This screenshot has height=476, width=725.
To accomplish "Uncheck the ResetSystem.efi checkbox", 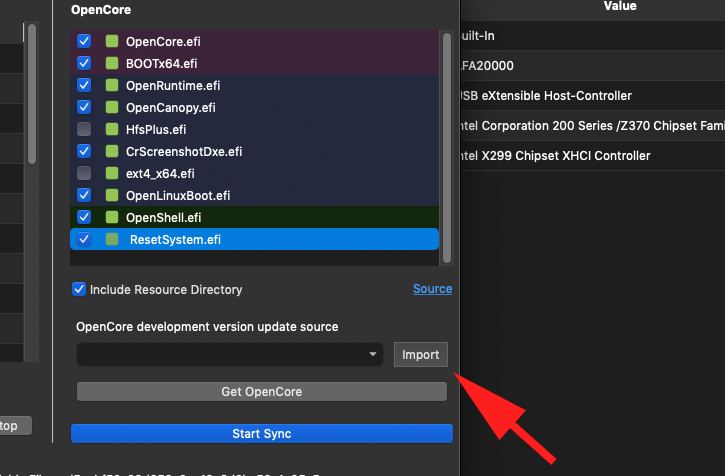I will (x=84, y=239).
